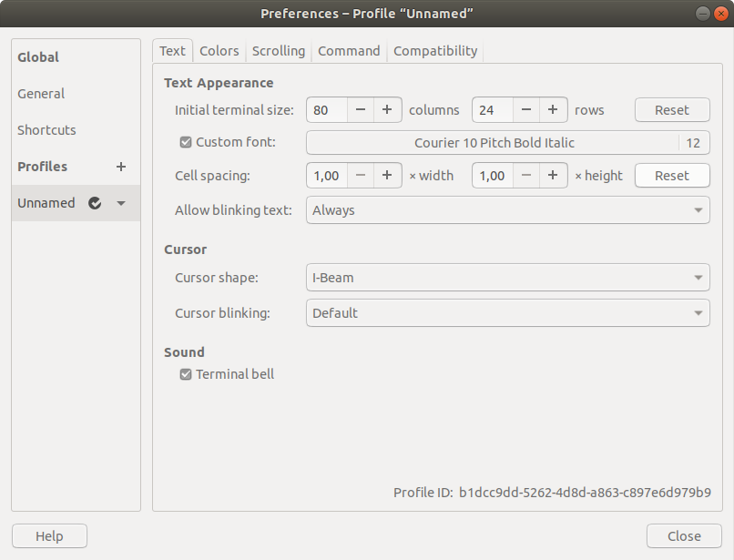Decrease columns using the minus stepper
The height and width of the screenshot is (560, 734).
[x=360, y=109]
